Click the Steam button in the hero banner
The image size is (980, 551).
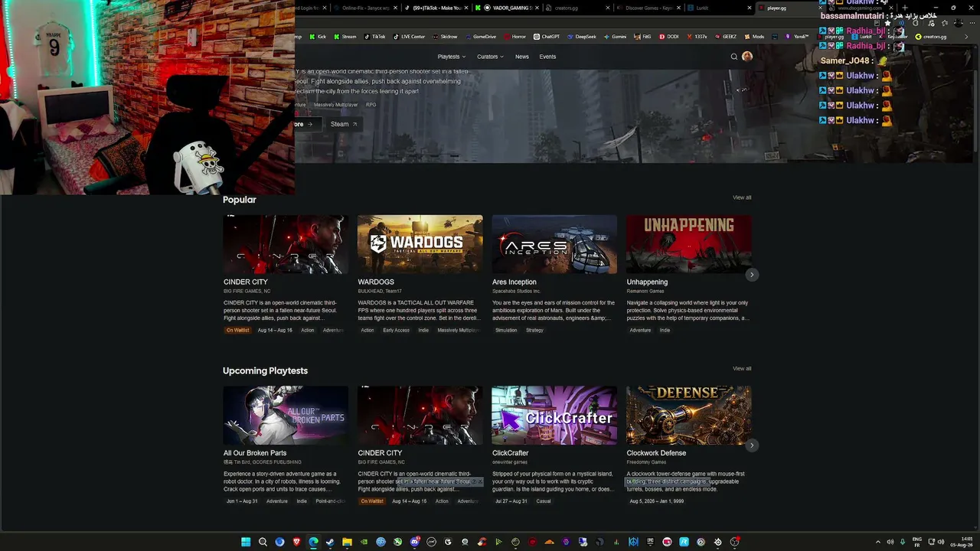344,124
